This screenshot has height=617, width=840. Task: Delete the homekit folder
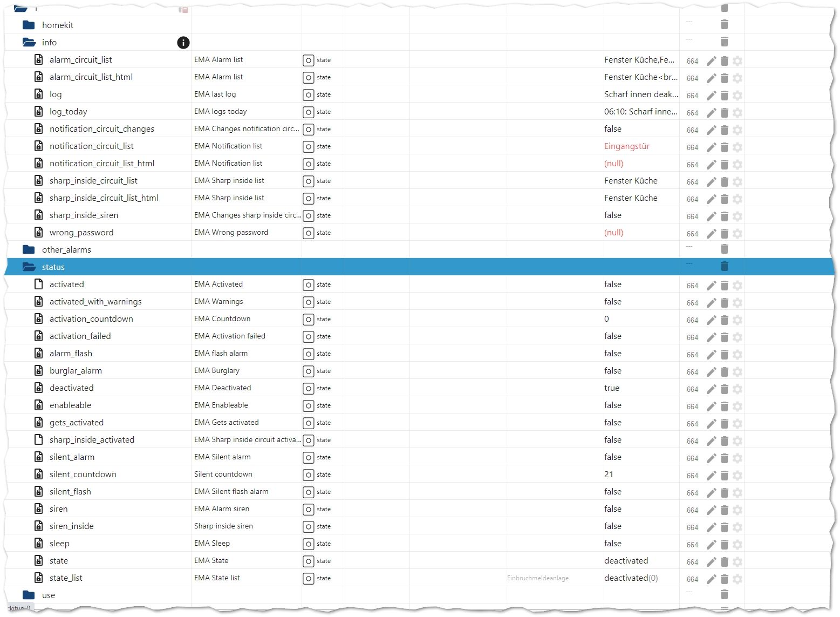tap(725, 24)
